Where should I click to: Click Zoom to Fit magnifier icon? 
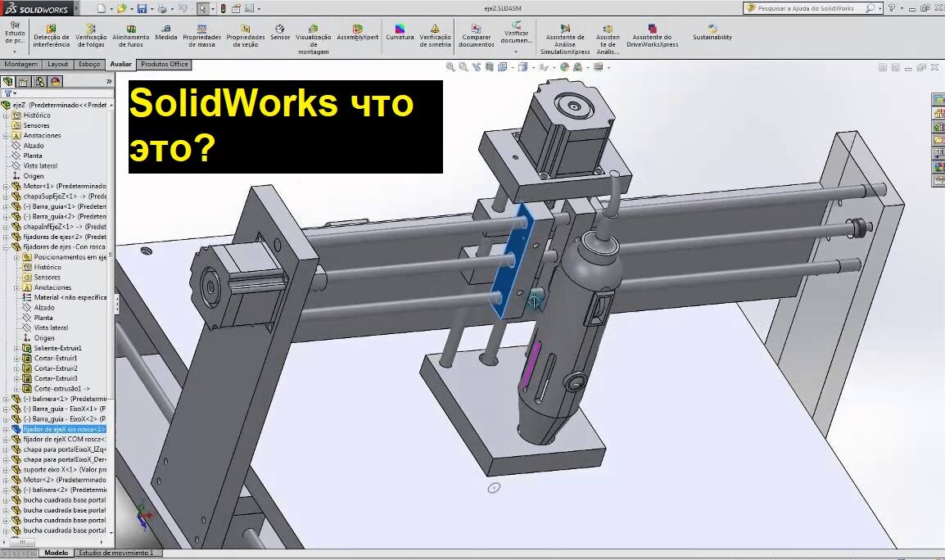(450, 67)
